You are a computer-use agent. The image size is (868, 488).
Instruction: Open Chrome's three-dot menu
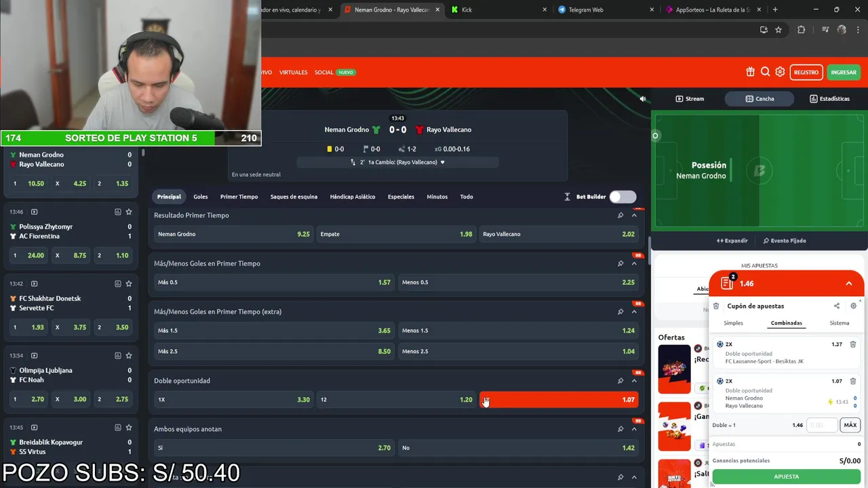pos(857,30)
